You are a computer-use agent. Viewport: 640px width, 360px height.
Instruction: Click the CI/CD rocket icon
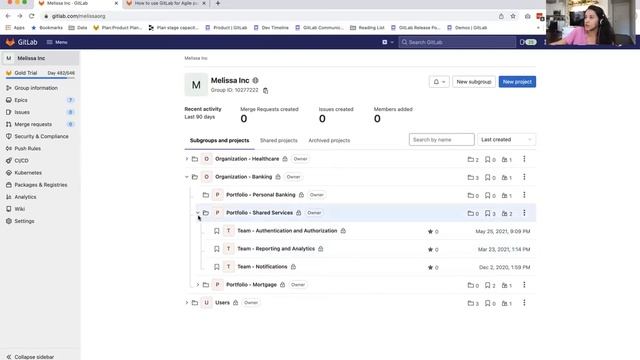[x=9, y=160]
